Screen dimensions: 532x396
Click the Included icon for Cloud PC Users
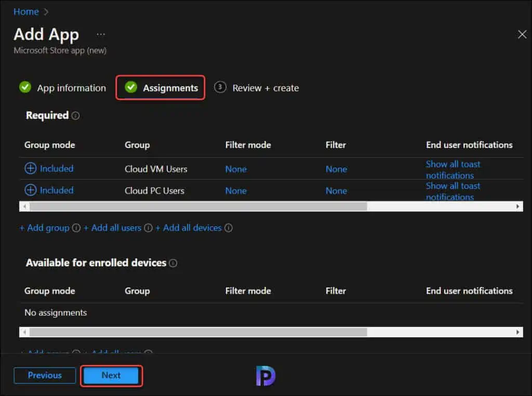(x=30, y=190)
